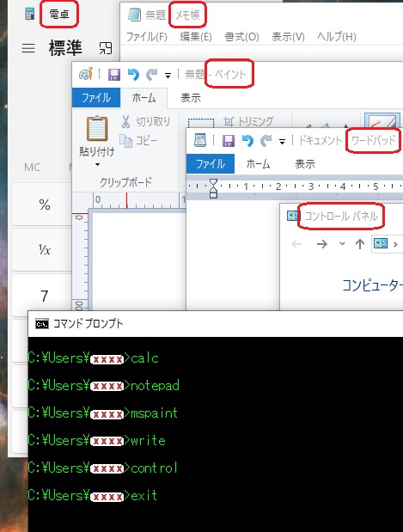
Task: Open the ヘルプ(H) menu in Notepad
Action: tap(337, 37)
